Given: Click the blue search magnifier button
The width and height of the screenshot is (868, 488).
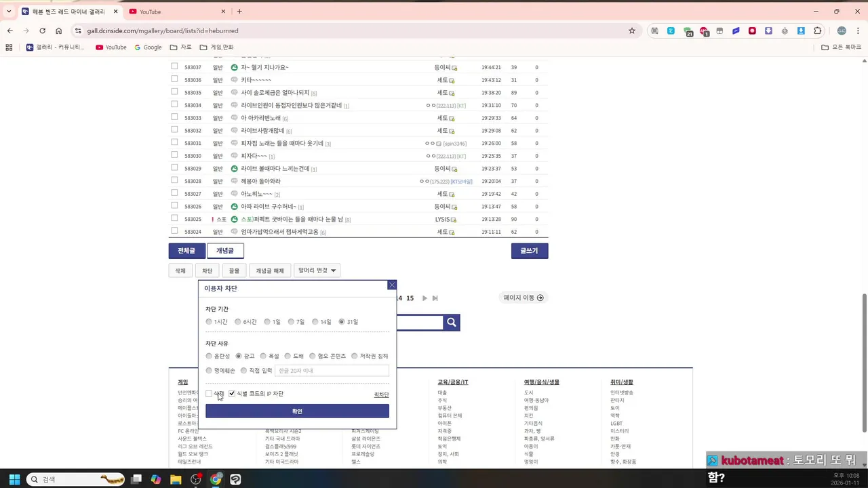Looking at the screenshot, I should [x=452, y=323].
